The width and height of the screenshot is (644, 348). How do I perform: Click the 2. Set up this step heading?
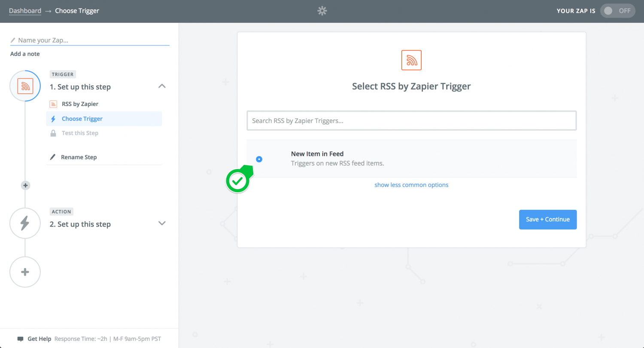pos(80,224)
